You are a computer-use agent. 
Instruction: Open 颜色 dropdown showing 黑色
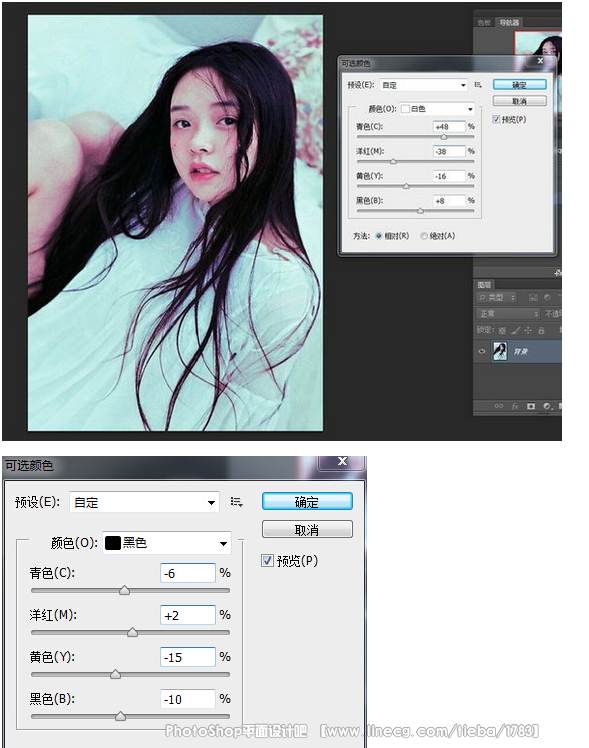tap(167, 543)
